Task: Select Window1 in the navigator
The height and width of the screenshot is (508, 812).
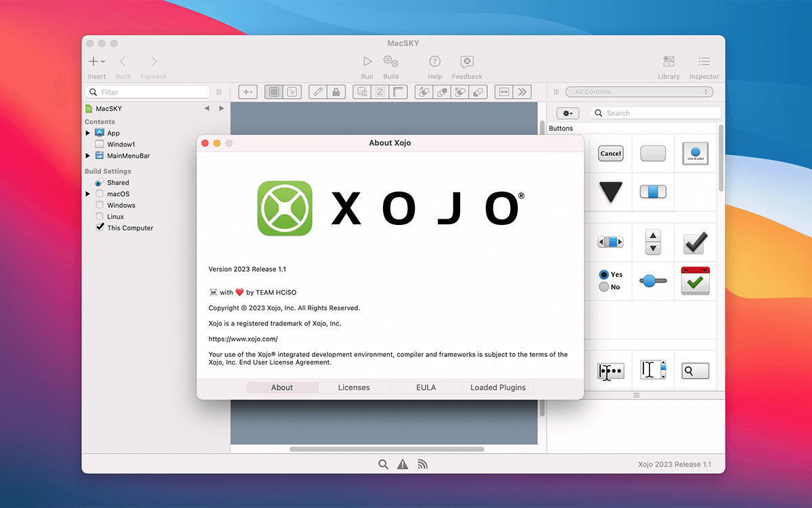Action: pyautogui.click(x=120, y=144)
